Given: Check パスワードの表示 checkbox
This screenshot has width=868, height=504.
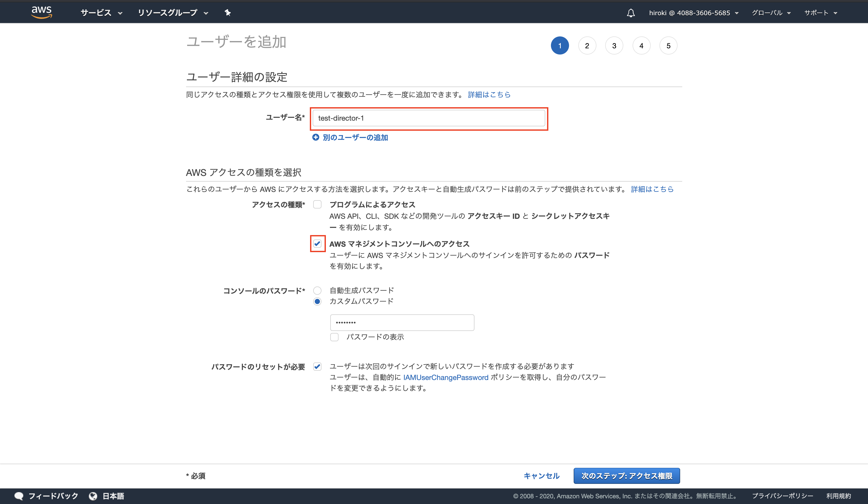Looking at the screenshot, I should click(334, 337).
